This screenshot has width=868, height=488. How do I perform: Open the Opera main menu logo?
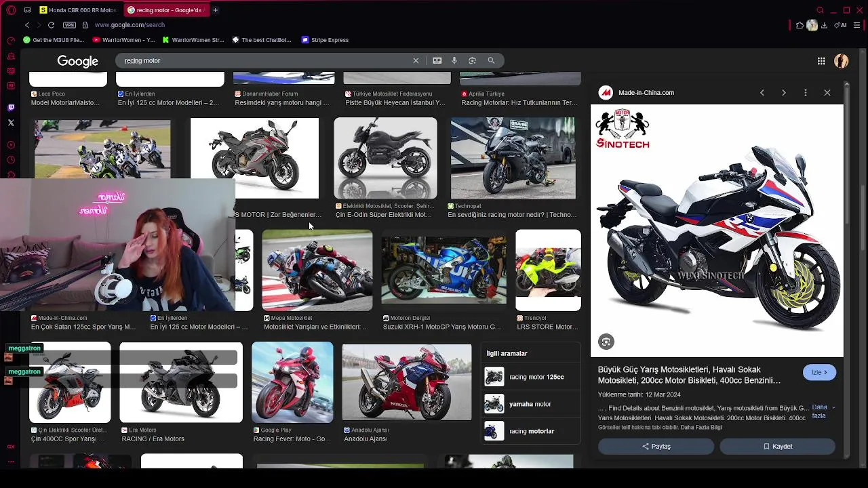coord(12,10)
